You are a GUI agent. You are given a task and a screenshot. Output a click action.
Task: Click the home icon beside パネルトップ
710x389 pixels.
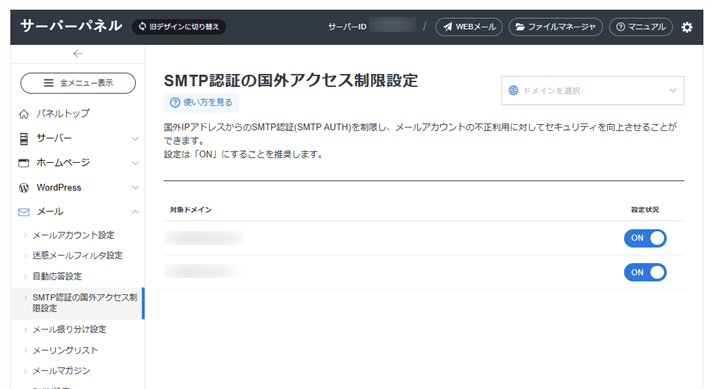(x=24, y=114)
